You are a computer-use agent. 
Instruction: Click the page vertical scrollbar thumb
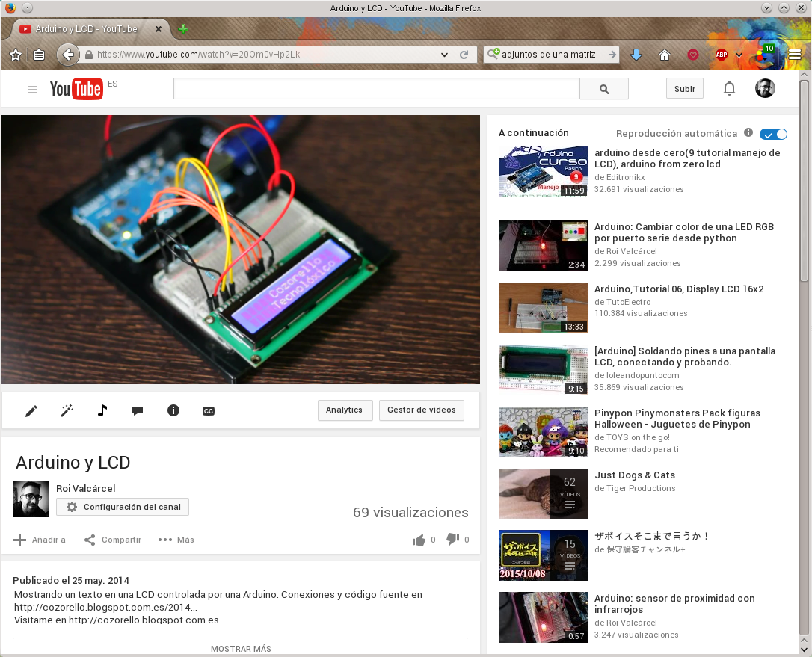(x=804, y=181)
